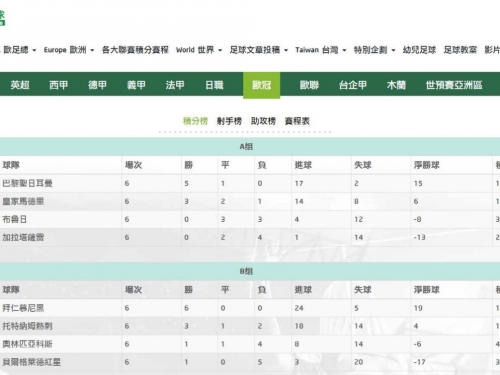Select the 德甲 tab

point(97,85)
